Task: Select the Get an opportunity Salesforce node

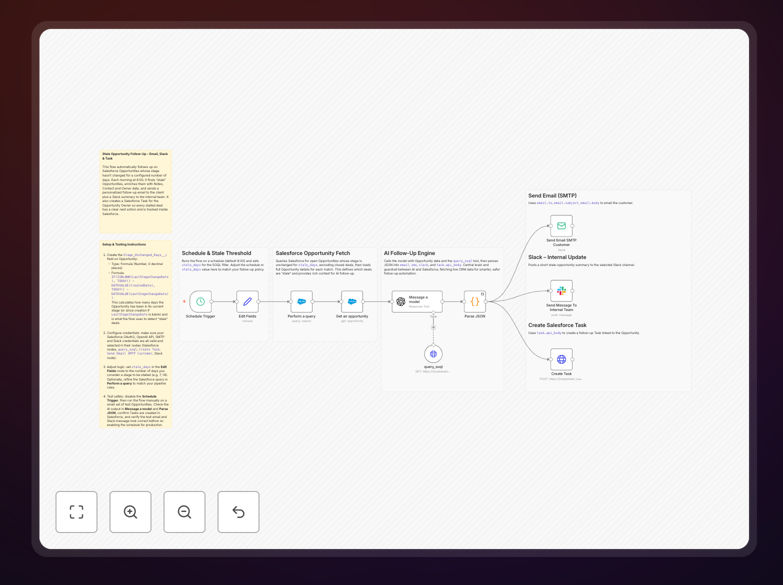Action: pos(352,301)
